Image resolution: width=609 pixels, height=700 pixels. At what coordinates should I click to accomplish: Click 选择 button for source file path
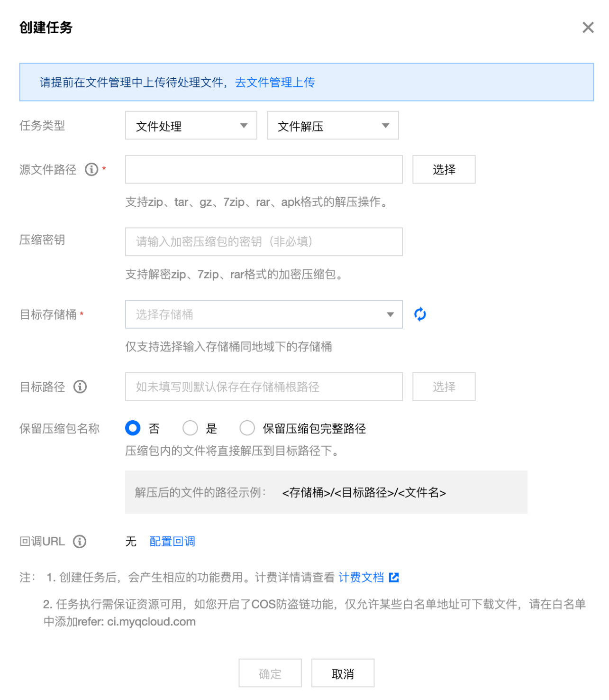(444, 169)
